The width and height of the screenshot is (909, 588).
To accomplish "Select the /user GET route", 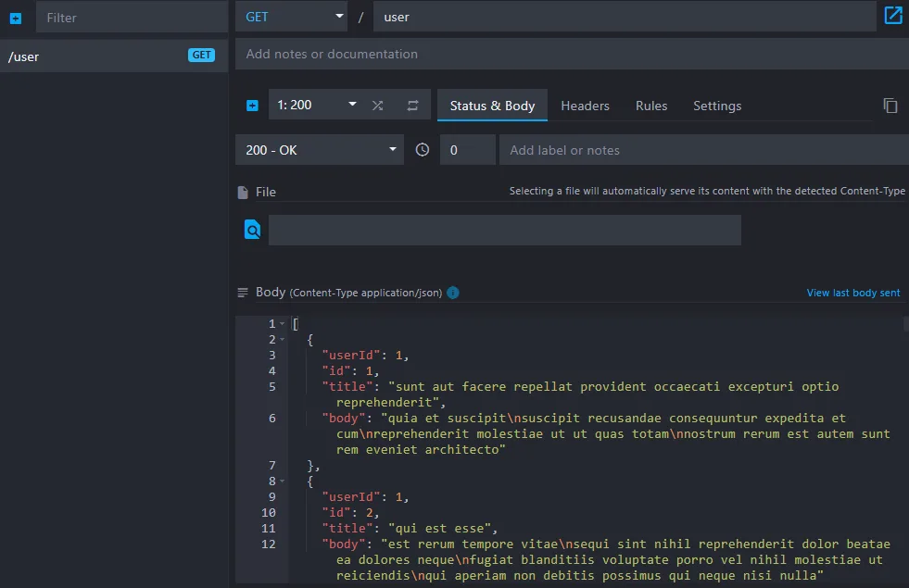I will [114, 56].
